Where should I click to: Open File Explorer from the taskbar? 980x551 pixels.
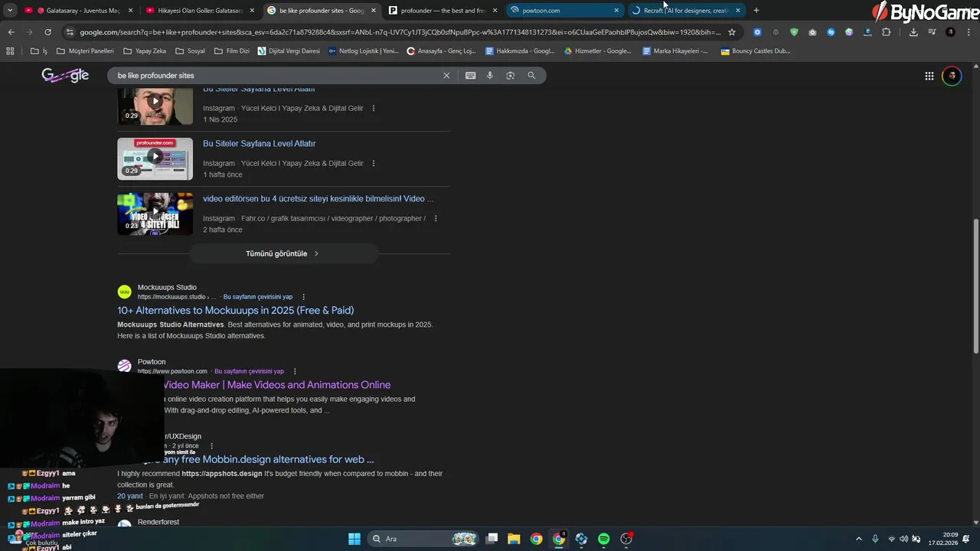point(514,539)
